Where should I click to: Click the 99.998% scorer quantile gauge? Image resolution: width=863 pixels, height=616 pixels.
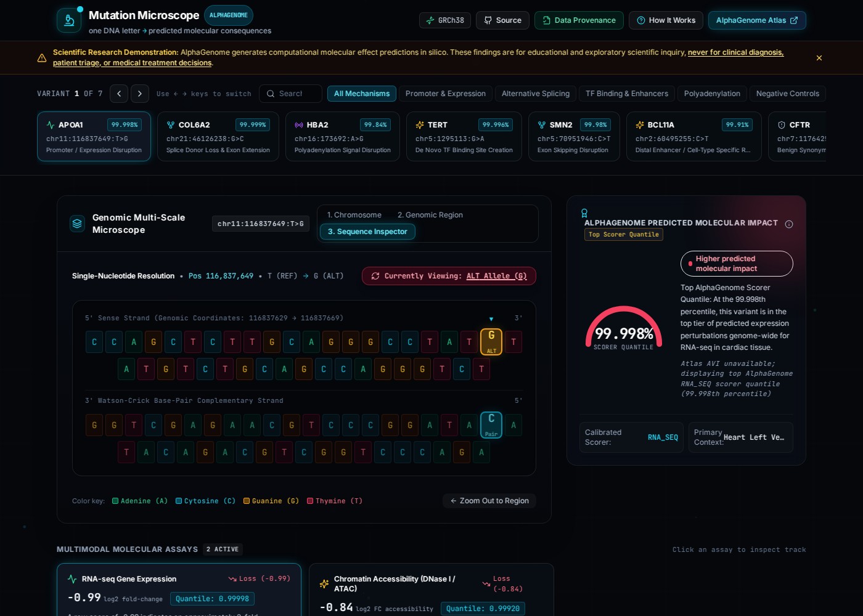624,330
